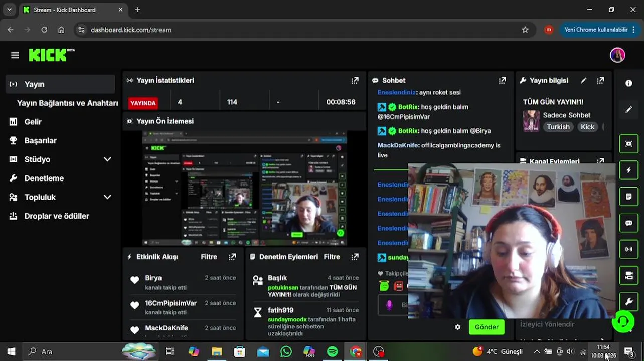The width and height of the screenshot is (644, 361).
Task: Toggle the camera widget in right rail
Action: (628, 276)
